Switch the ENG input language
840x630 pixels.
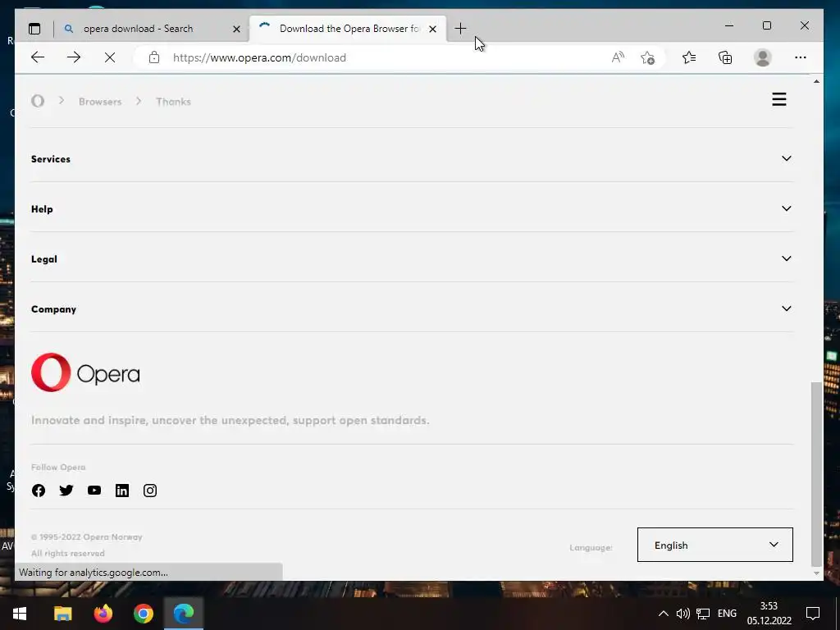click(727, 614)
